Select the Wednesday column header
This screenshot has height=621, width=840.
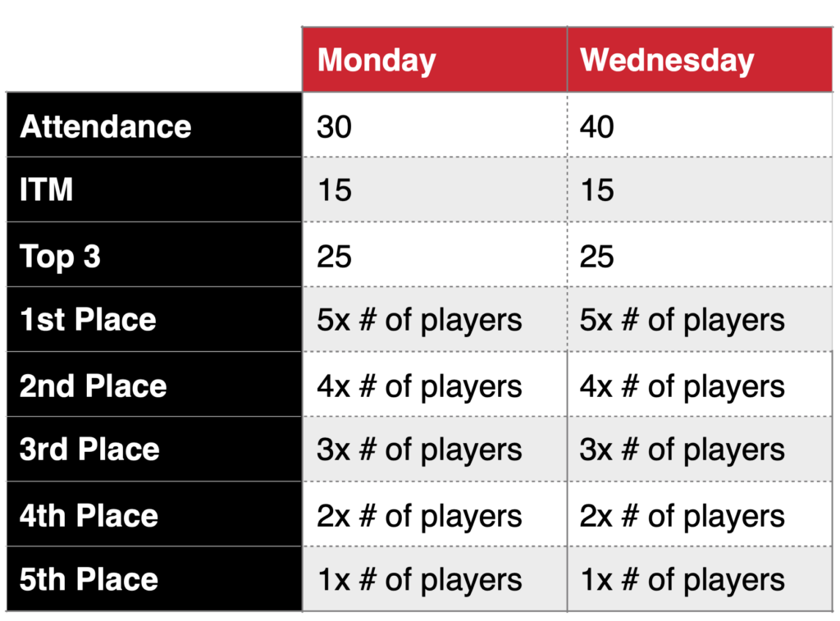click(700, 59)
